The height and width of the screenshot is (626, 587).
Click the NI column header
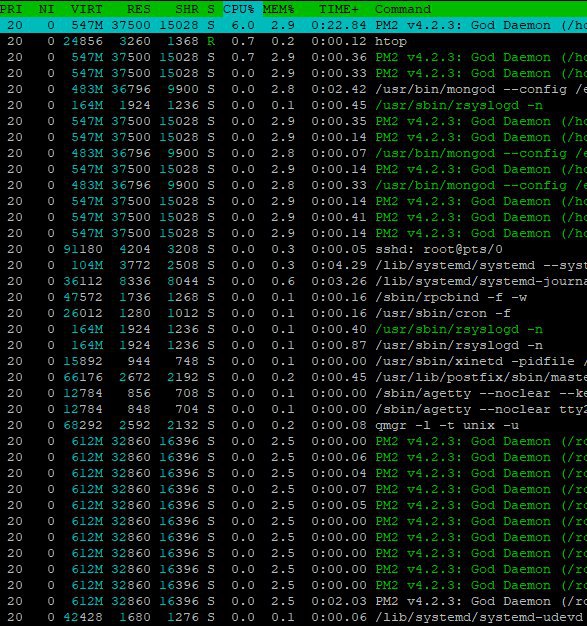tap(46, 9)
